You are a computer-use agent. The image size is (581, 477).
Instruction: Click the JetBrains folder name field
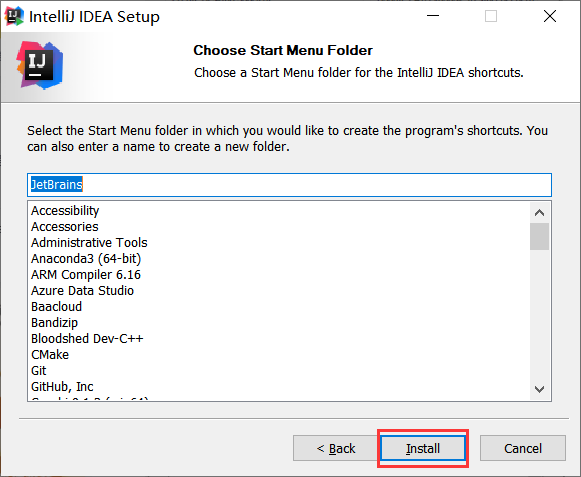289,185
